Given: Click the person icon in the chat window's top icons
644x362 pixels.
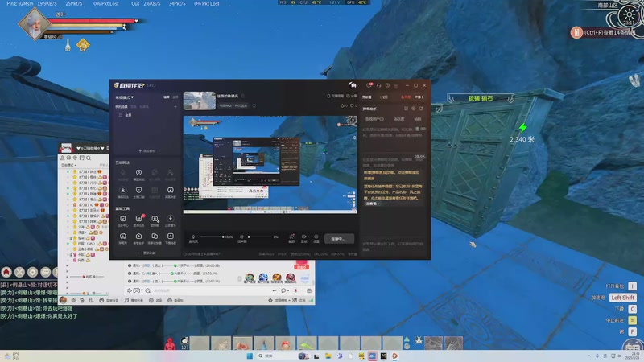Looking at the screenshot, I should tap(63, 158).
